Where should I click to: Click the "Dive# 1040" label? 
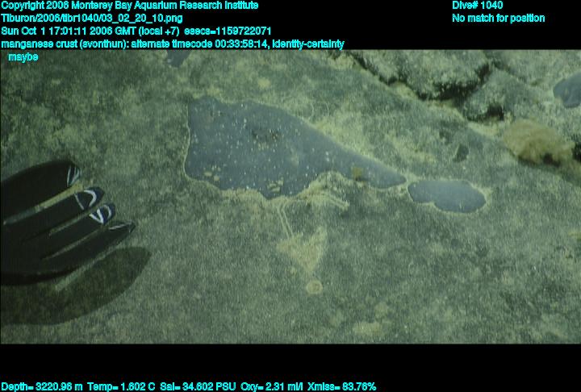[477, 6]
